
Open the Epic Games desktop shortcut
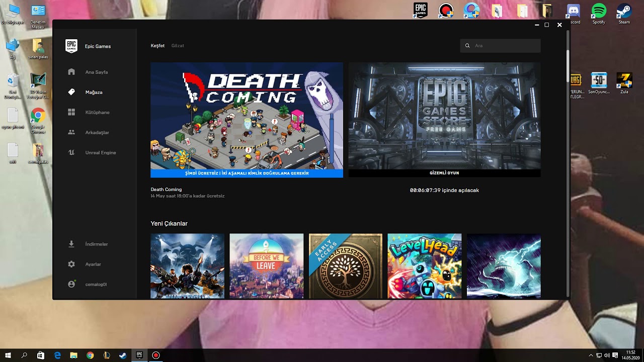[420, 11]
